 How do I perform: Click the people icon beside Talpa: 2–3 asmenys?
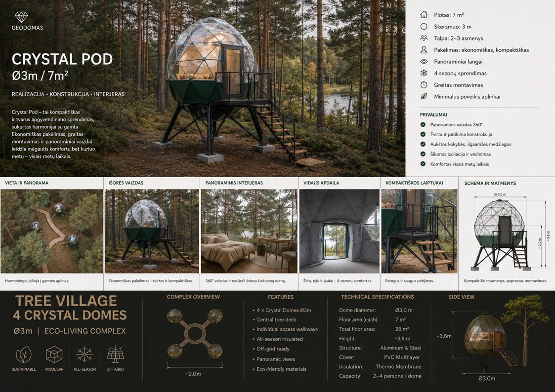pyautogui.click(x=424, y=38)
